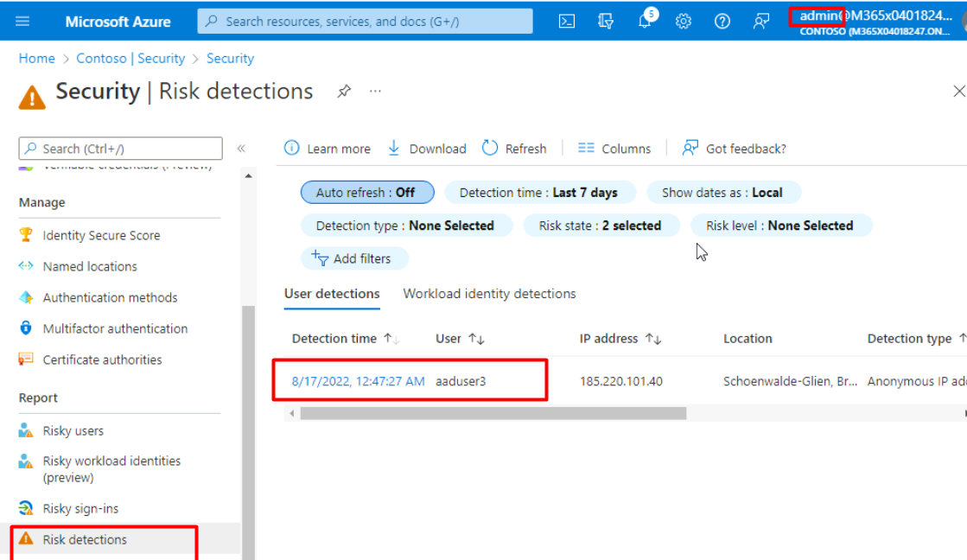Click the Schoenwalde-Glien location cell
The height and width of the screenshot is (560, 967).
[x=790, y=381]
